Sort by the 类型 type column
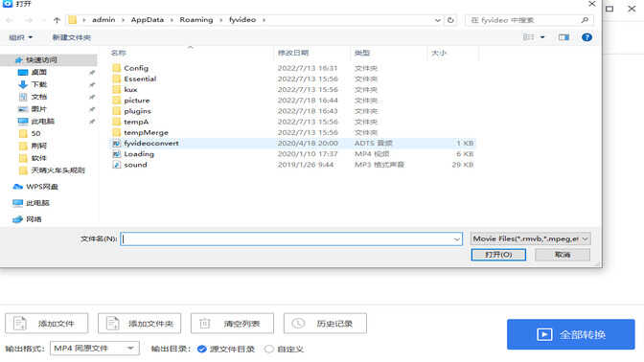Image resolution: width=644 pixels, height=362 pixels. click(362, 53)
